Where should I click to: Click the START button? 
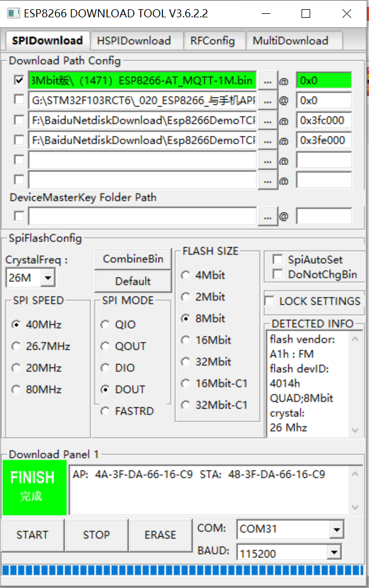[x=33, y=535]
